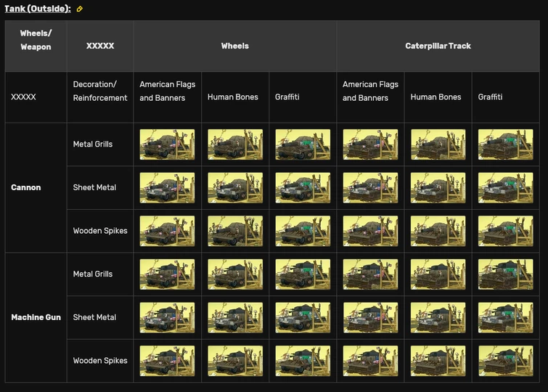Select Graffiti cell under Caterpillar Track
Image resolution: width=548 pixels, height=392 pixels.
(506, 97)
